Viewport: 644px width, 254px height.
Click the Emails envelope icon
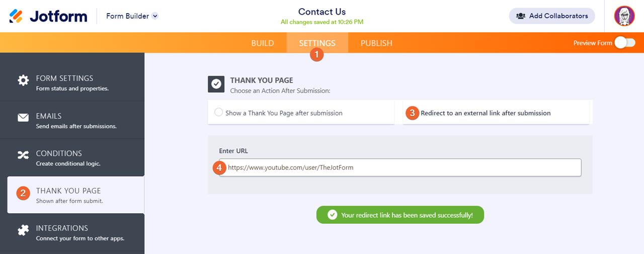point(23,118)
